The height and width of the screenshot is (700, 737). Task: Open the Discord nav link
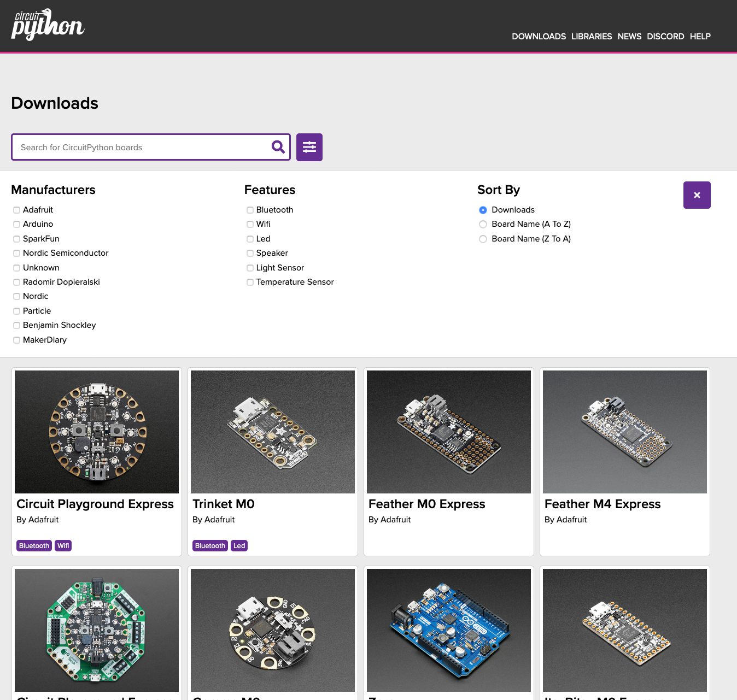click(665, 37)
